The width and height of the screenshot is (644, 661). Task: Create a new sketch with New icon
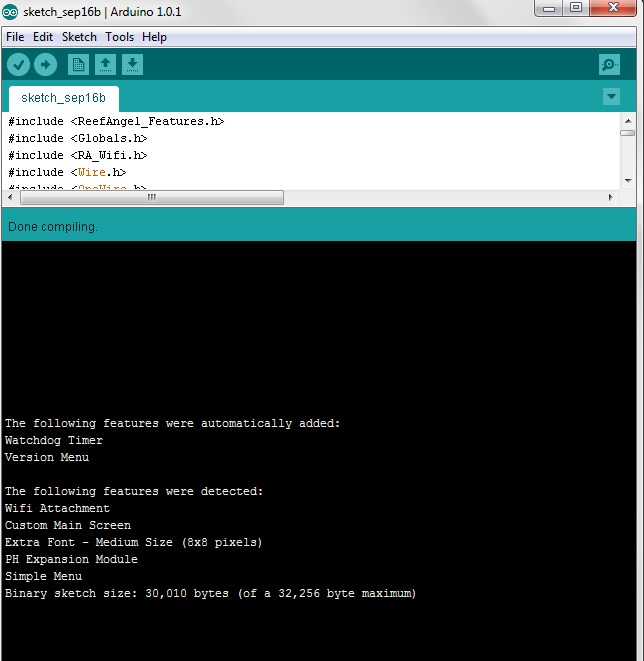(x=78, y=65)
